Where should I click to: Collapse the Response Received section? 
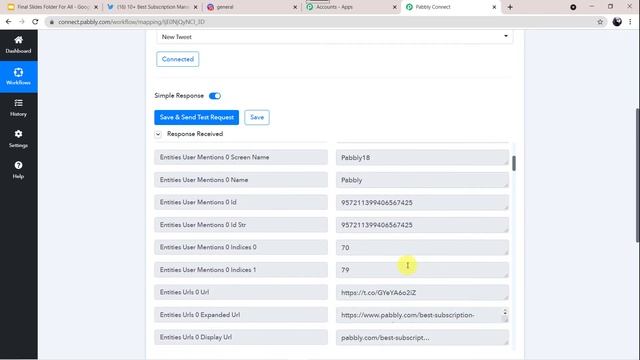pyautogui.click(x=158, y=134)
